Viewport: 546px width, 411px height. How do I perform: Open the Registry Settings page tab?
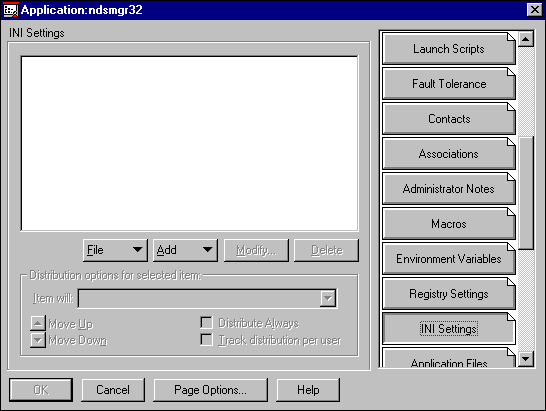tap(449, 294)
